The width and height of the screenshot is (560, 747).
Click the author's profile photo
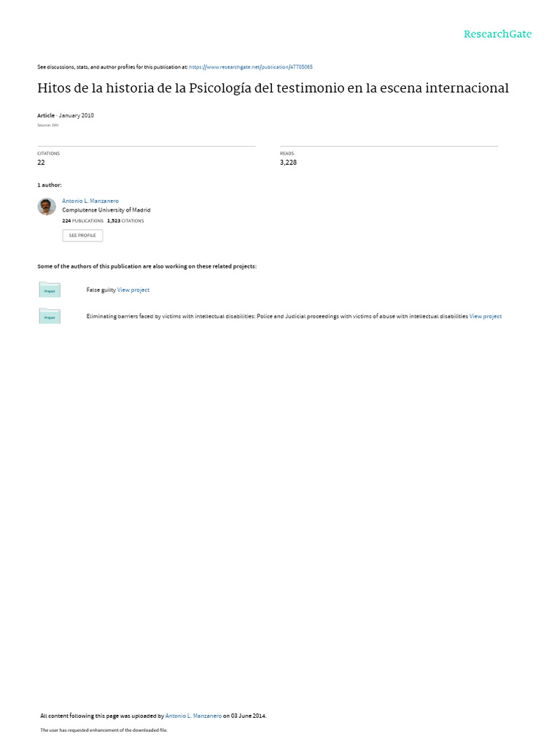click(x=47, y=206)
